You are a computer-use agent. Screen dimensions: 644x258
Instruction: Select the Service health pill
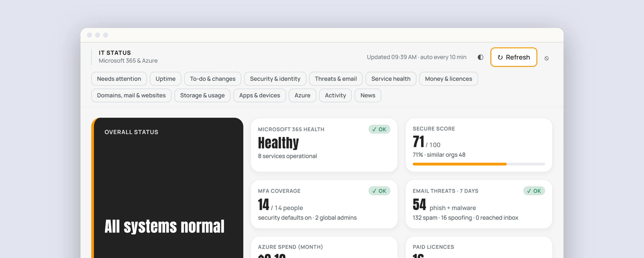point(391,79)
